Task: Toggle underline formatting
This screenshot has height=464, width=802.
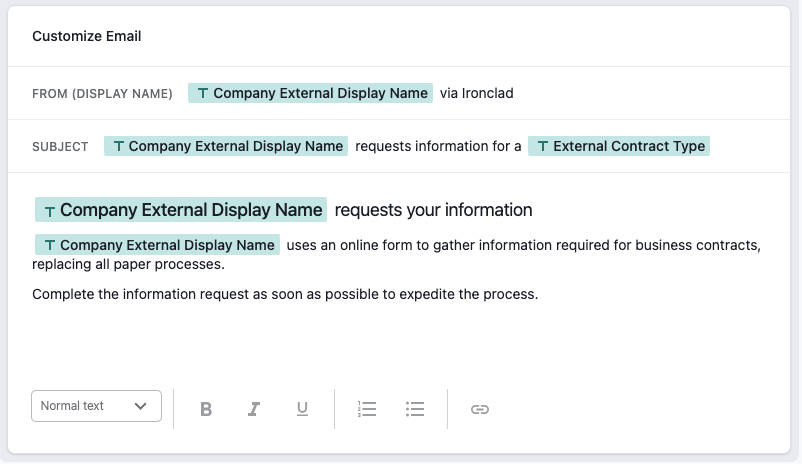Action: pos(302,409)
